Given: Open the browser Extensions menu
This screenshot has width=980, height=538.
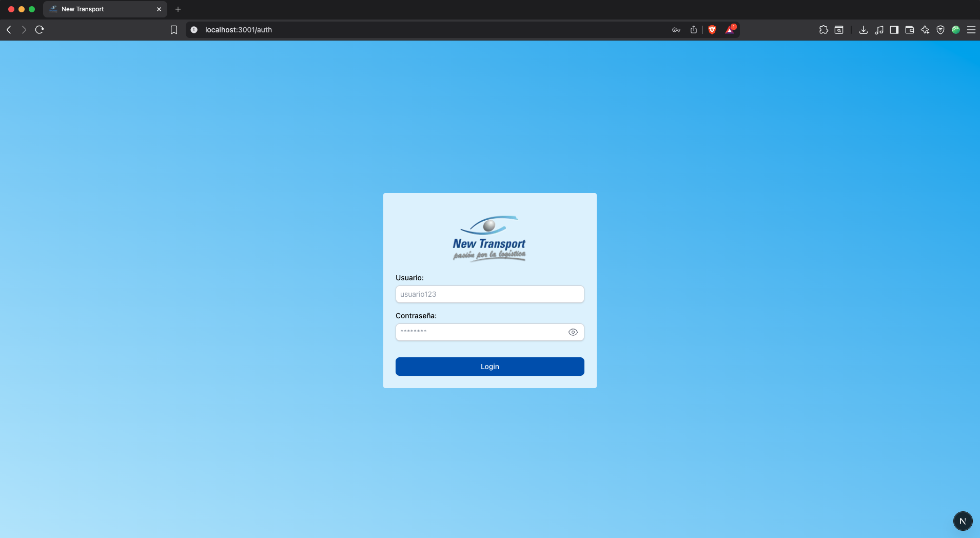Looking at the screenshot, I should (824, 30).
